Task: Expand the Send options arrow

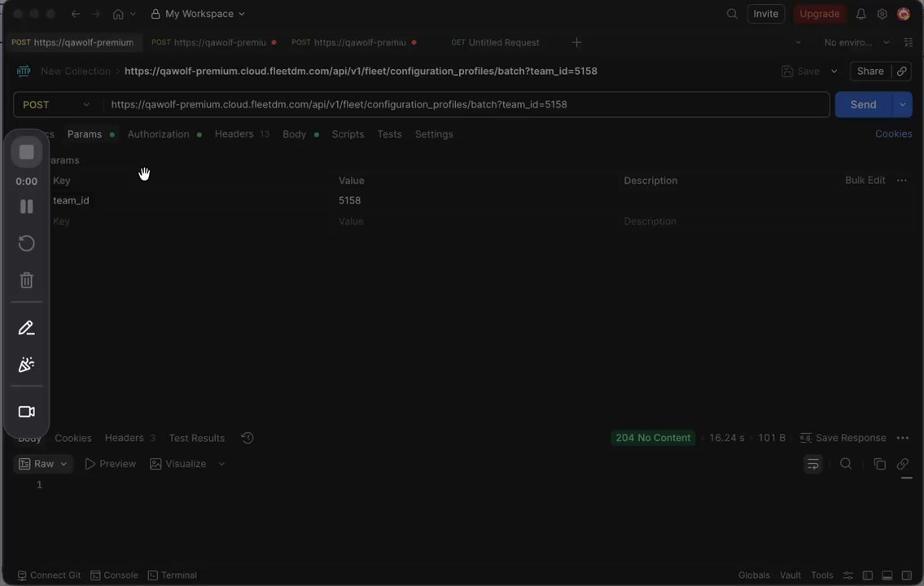Action: [902, 104]
